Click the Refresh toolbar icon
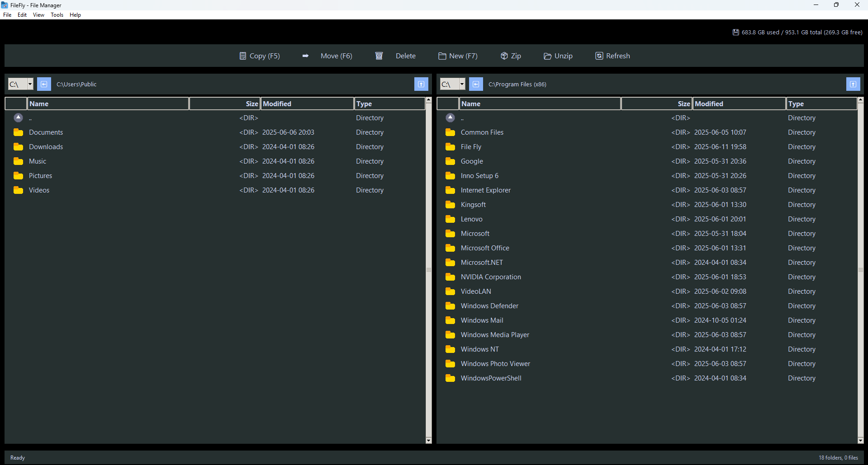 [599, 56]
